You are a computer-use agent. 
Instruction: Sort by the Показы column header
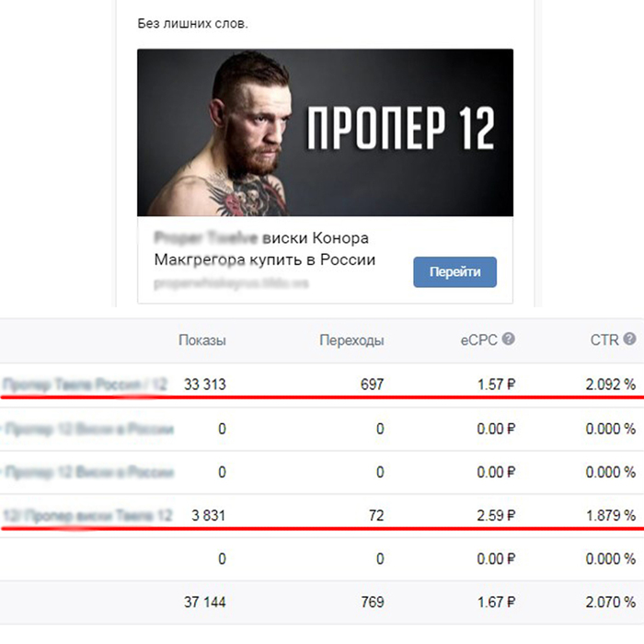[x=202, y=340]
